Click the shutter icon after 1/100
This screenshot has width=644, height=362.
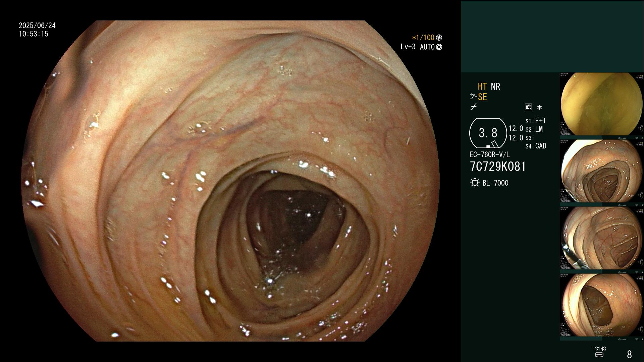439,38
